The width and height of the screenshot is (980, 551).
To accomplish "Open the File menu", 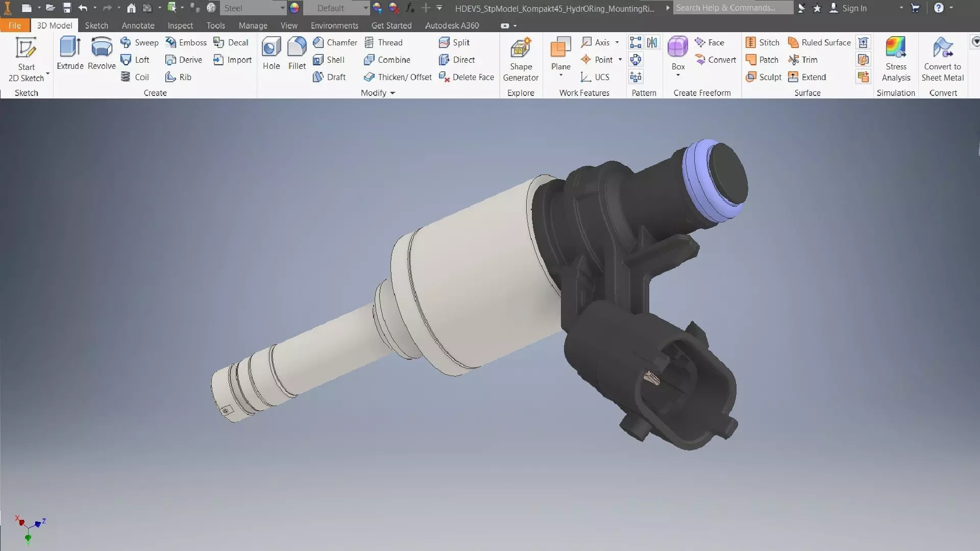I will point(14,25).
